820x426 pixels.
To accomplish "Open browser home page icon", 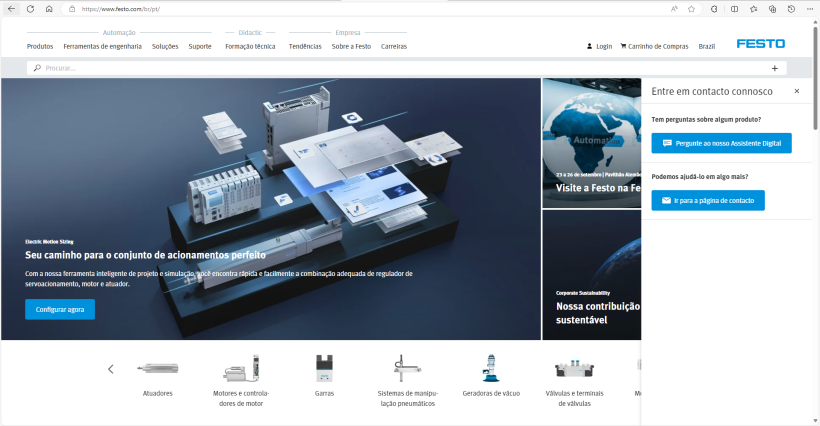I will pos(49,9).
